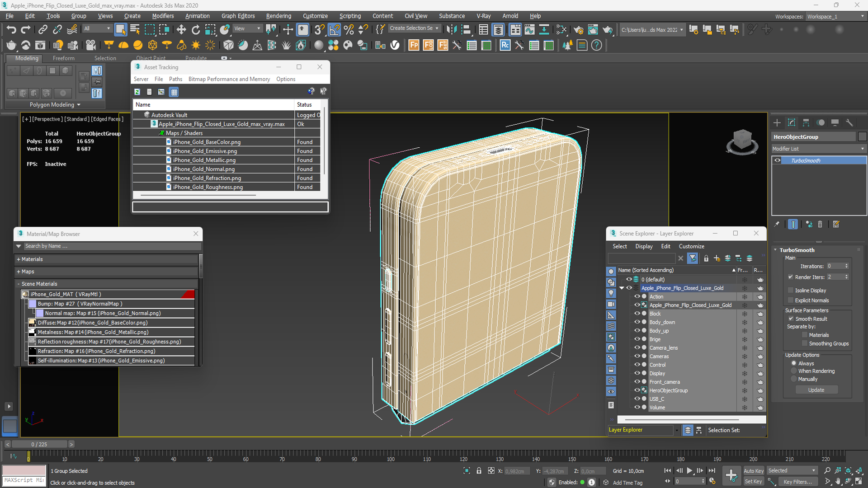Open the View reference coordinate dropdown

tap(247, 28)
